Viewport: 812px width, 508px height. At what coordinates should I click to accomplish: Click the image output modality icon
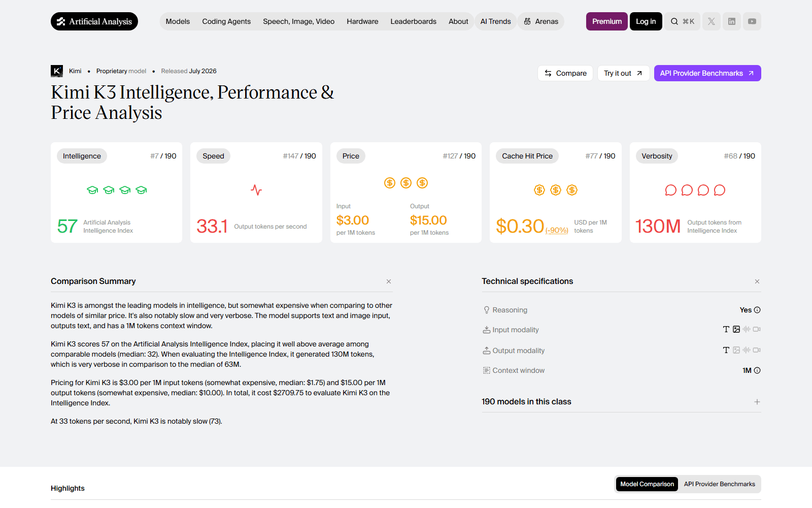736,350
